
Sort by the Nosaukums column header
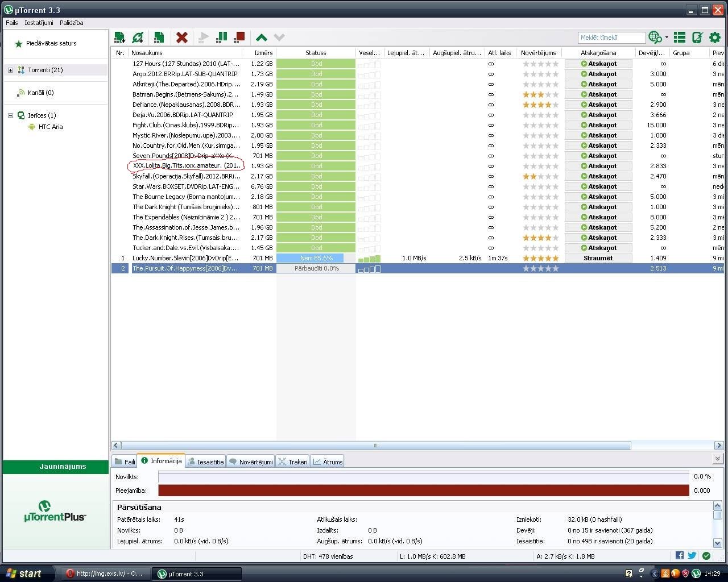(185, 53)
